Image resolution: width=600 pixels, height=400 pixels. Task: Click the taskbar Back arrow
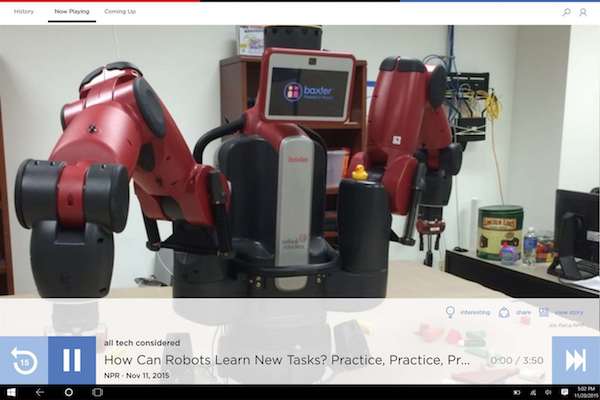pos(40,392)
